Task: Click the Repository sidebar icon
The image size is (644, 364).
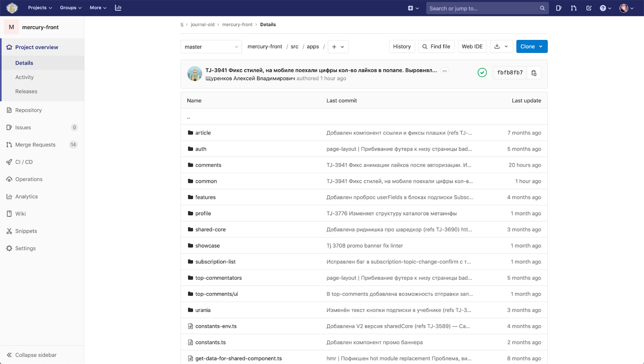Action: pyautogui.click(x=10, y=110)
